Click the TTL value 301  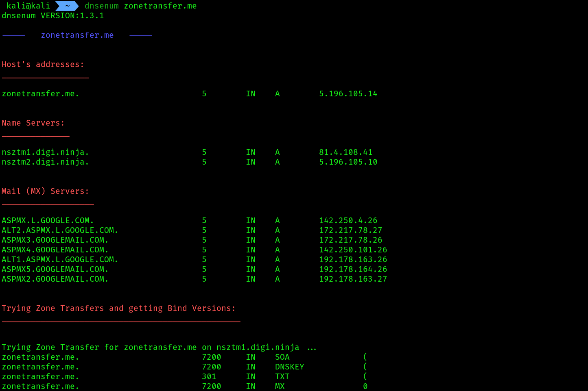click(209, 377)
